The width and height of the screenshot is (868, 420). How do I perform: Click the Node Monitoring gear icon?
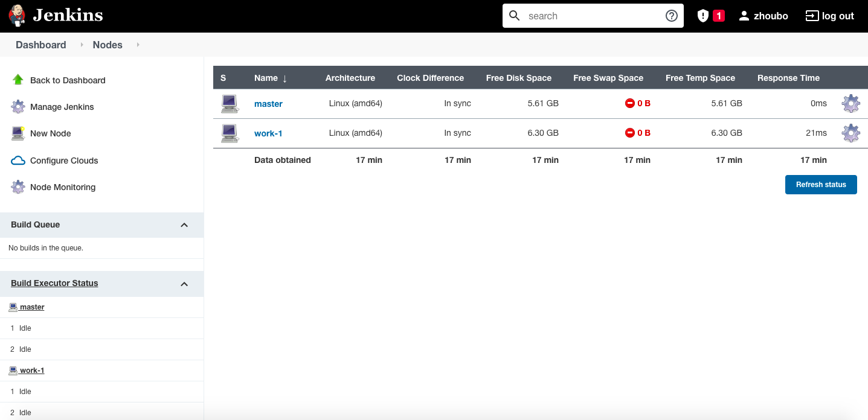click(x=18, y=187)
